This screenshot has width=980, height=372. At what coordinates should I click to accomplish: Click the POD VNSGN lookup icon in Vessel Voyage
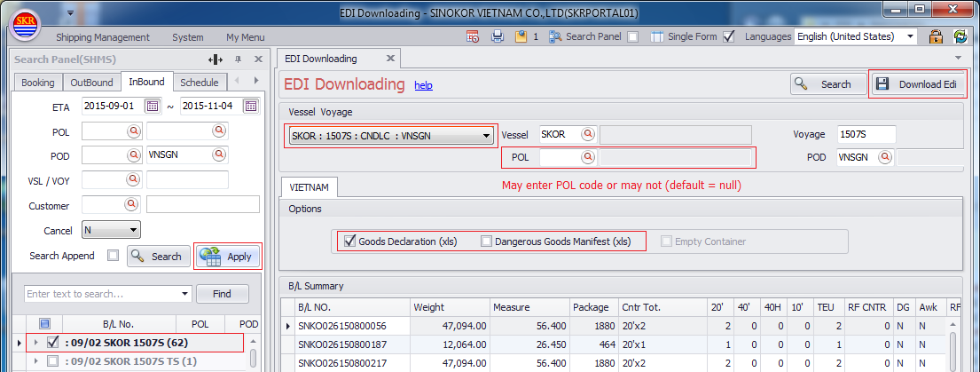885,157
